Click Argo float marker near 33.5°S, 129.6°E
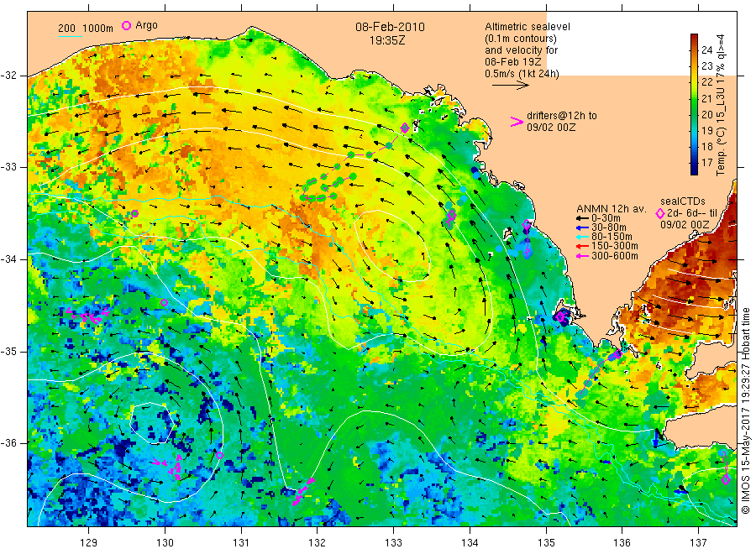756x554 pixels. tap(134, 213)
